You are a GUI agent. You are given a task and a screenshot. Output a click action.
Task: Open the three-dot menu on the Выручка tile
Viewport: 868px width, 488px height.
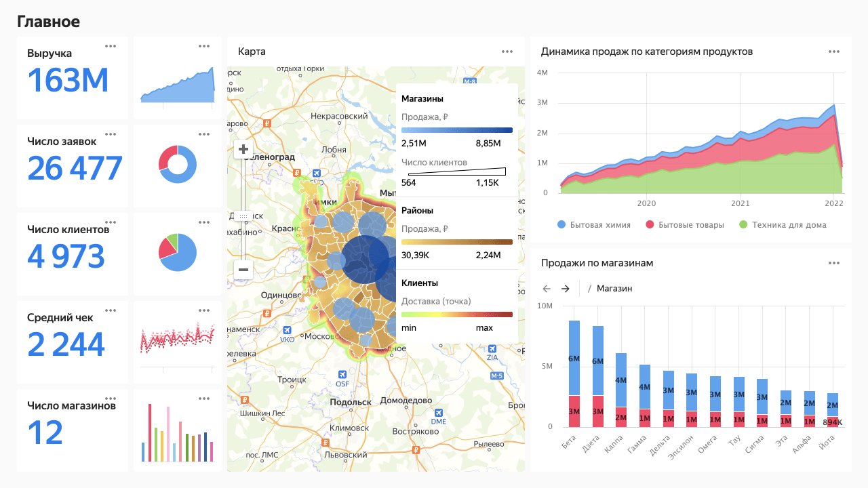point(111,45)
